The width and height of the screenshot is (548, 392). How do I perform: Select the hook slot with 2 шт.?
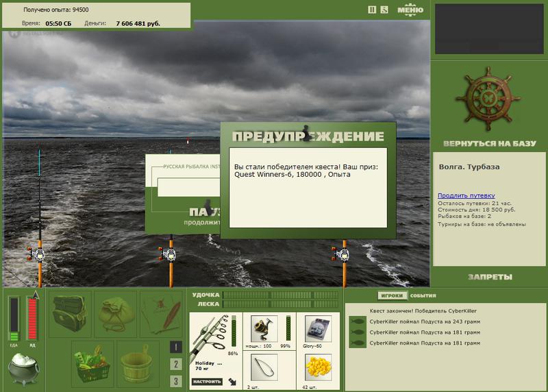264,367
